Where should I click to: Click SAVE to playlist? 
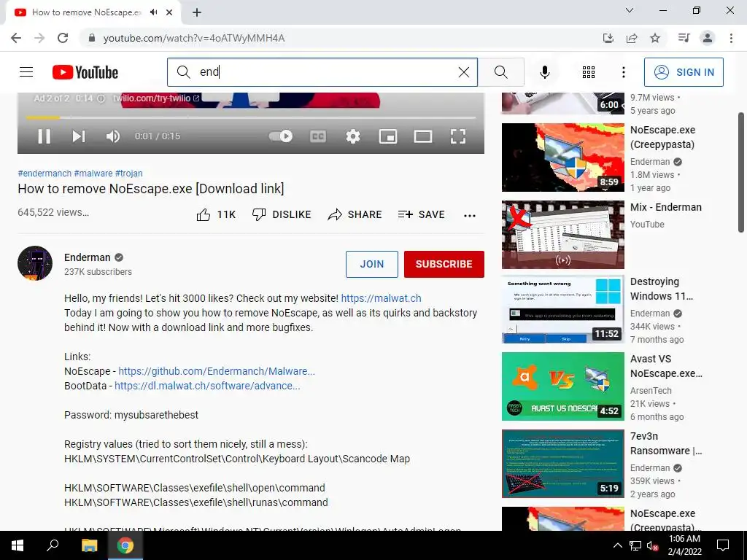(421, 215)
